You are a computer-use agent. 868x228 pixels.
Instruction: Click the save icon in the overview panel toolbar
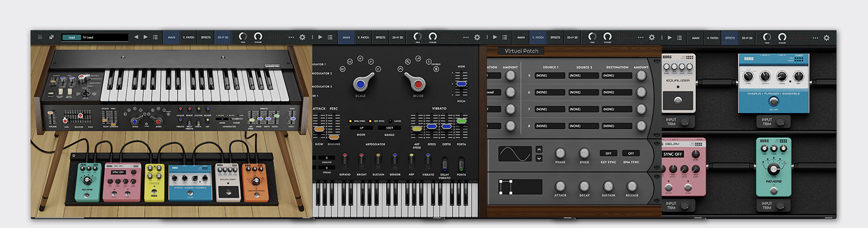[x=40, y=37]
